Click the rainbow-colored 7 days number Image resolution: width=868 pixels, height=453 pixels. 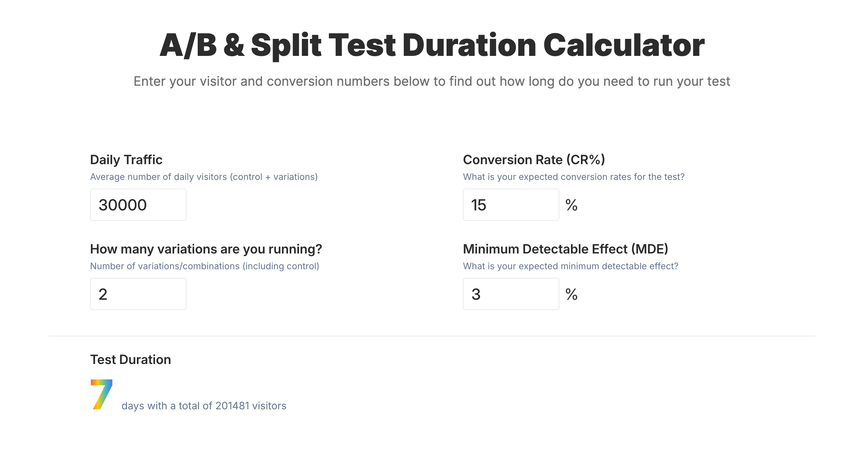101,394
